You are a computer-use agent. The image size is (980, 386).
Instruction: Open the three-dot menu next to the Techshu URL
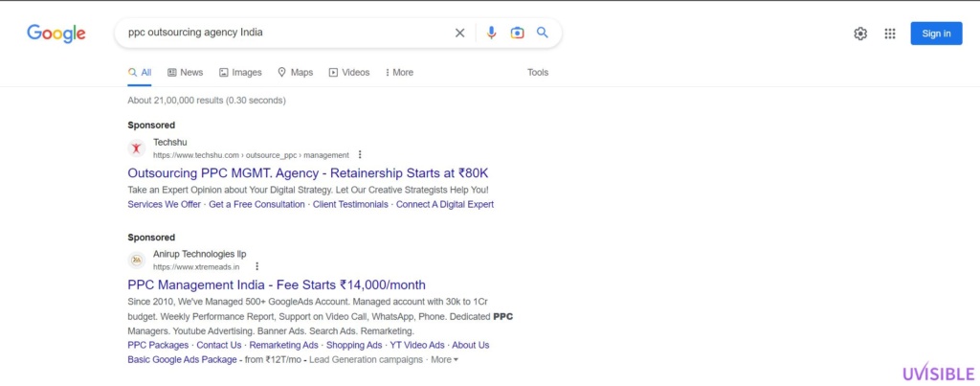point(360,154)
